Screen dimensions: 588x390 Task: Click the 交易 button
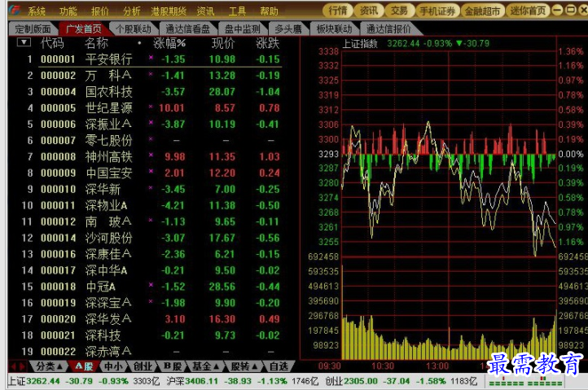(x=399, y=11)
